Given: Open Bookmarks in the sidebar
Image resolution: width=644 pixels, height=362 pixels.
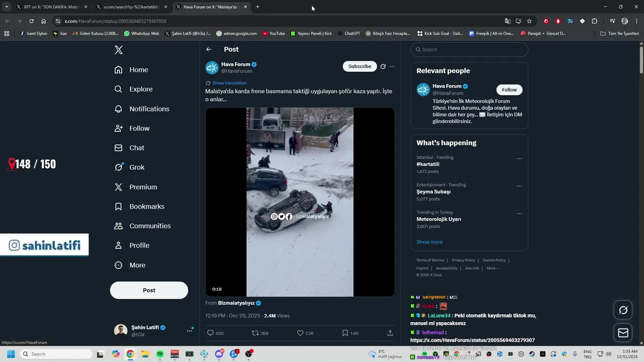Looking at the screenshot, I should click(x=139, y=207).
